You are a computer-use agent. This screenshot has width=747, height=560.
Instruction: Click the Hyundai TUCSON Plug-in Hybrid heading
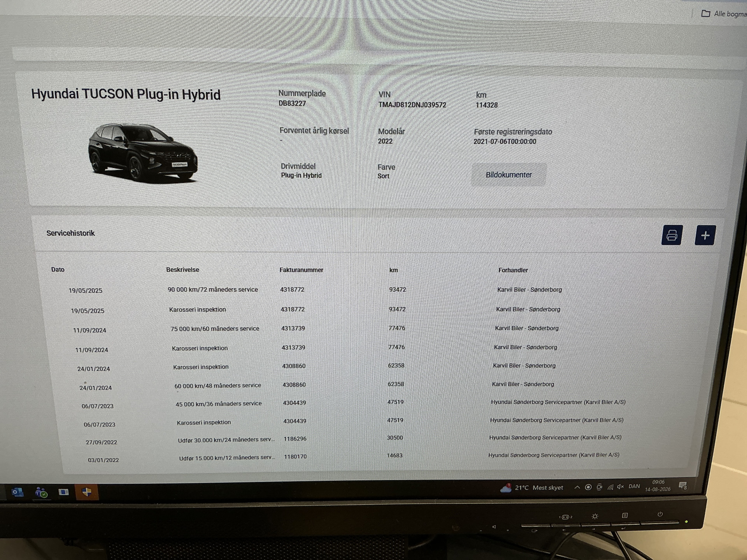pos(126,94)
